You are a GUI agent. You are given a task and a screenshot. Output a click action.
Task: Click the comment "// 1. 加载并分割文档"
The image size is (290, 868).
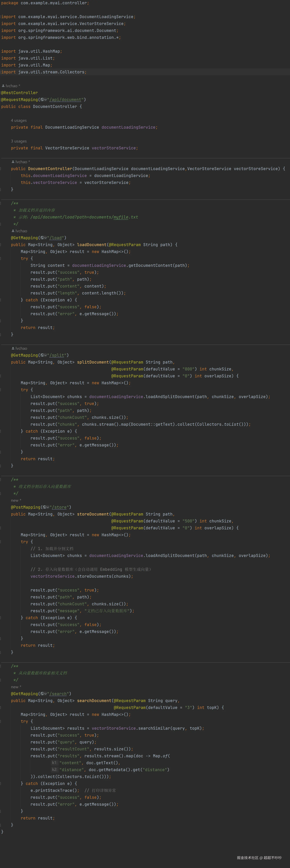(52, 549)
